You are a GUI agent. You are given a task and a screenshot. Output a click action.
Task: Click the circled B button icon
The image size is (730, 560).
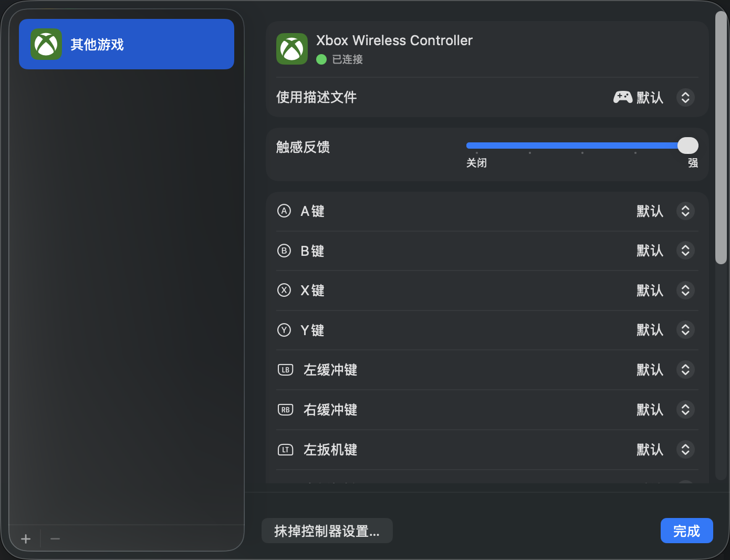coord(284,251)
